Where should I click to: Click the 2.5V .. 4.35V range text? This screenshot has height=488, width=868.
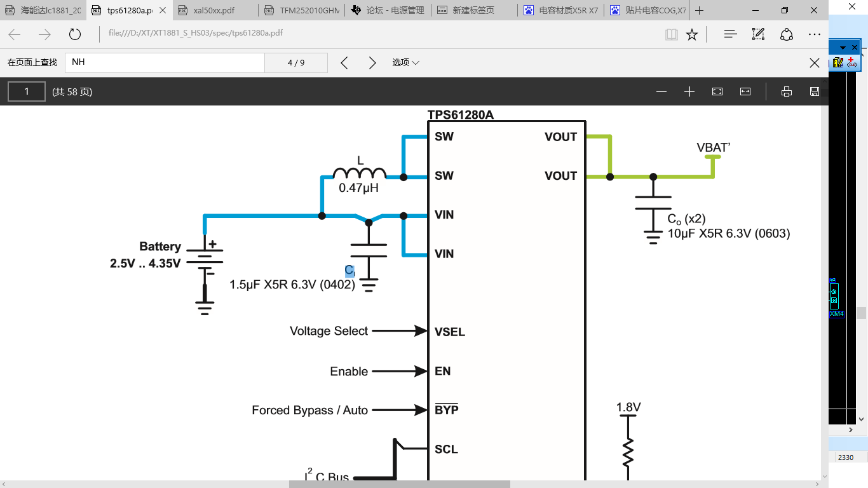[146, 263]
